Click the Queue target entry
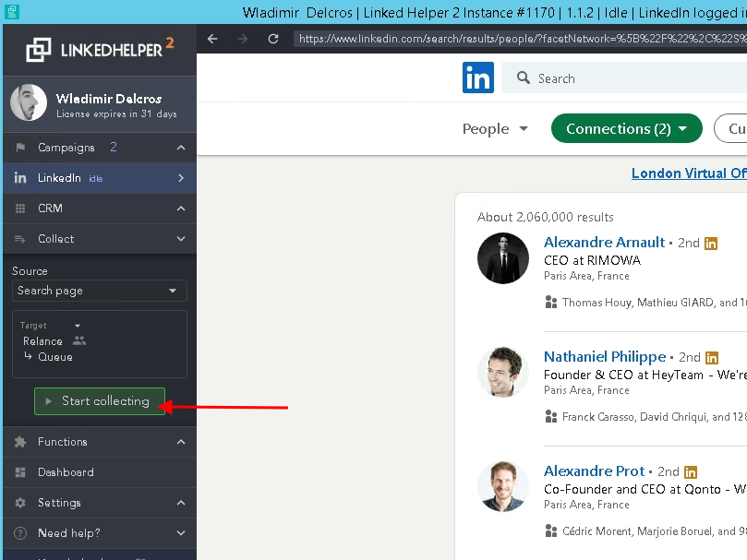The image size is (747, 560). point(55,357)
